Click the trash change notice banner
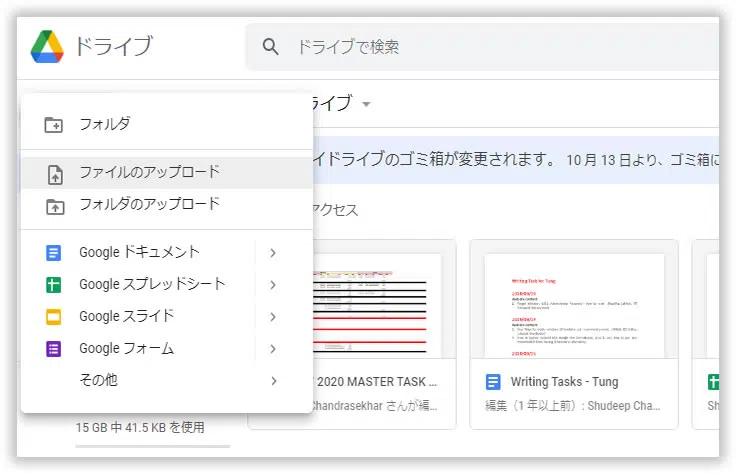This screenshot has width=736, height=474. [515, 160]
